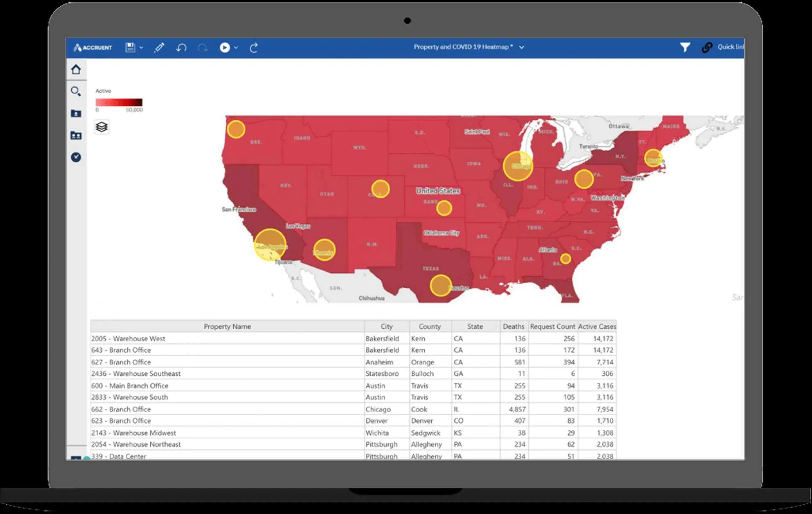
Task: Open the save options dropdown arrow
Action: click(x=141, y=48)
